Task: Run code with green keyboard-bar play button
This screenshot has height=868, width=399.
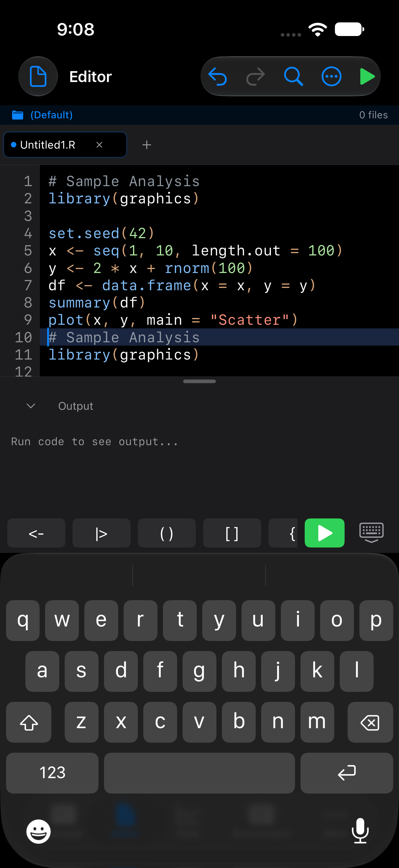Action: [325, 533]
